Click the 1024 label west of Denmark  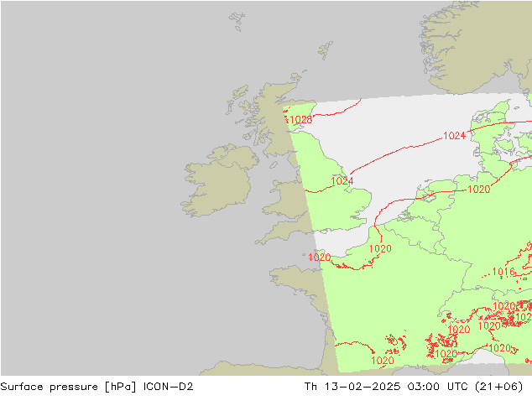click(x=454, y=136)
